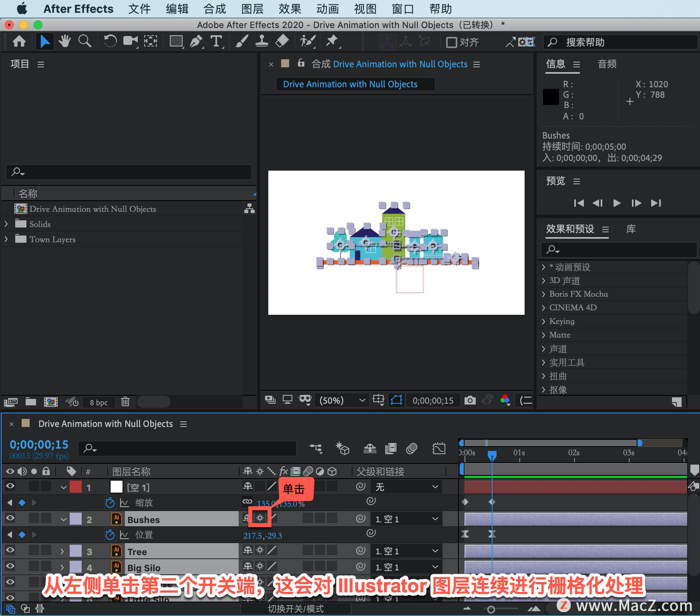Select the Rotation tool
Screen dimensions: 700x616
coord(110,41)
